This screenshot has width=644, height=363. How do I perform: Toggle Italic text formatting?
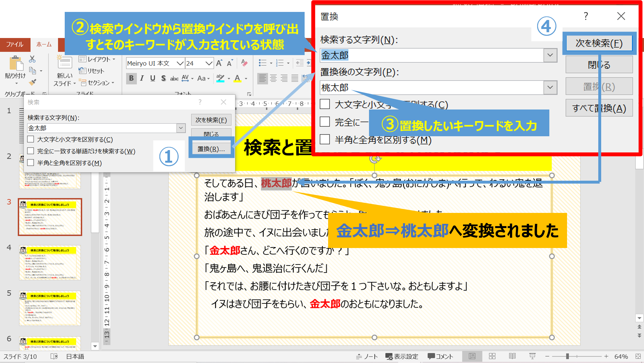(x=142, y=78)
